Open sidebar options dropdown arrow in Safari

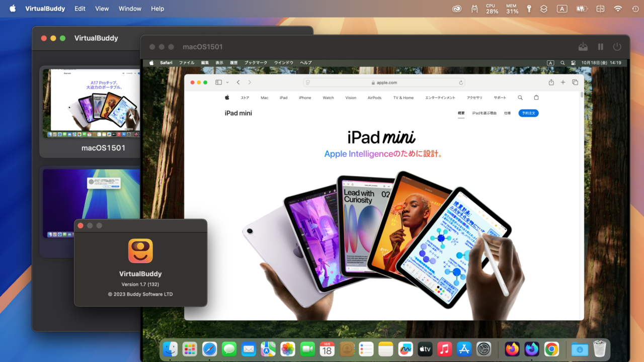pos(227,82)
